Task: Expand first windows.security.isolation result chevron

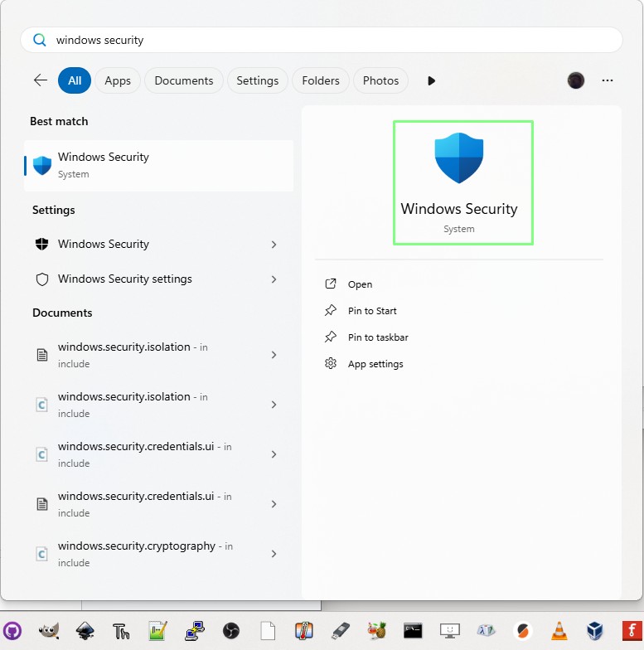Action: (x=274, y=355)
